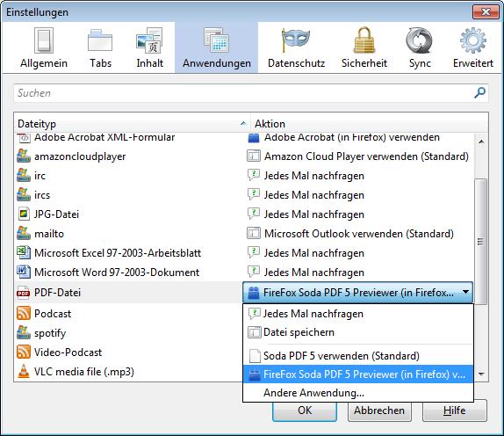Click the spotify protocol icon
Image resolution: width=504 pixels, height=436 pixels.
(x=24, y=332)
